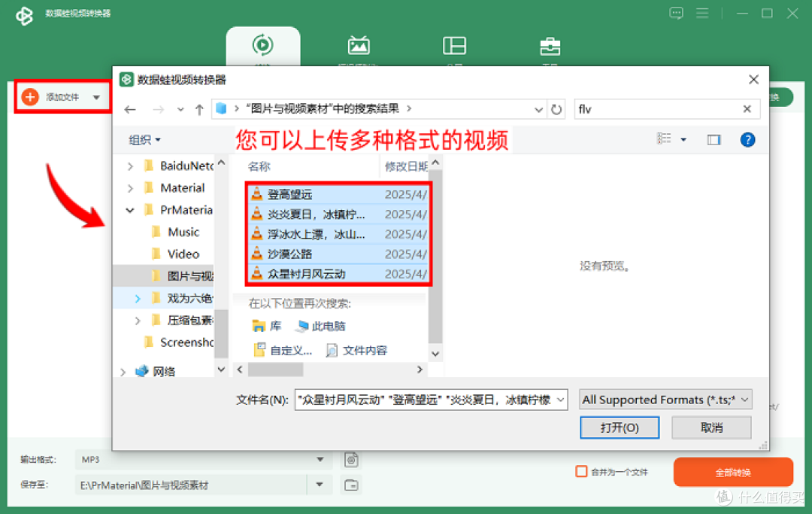Select the 图片与视频素材 folder in tree
Viewport: 812px width, 514px height.
tap(164, 275)
